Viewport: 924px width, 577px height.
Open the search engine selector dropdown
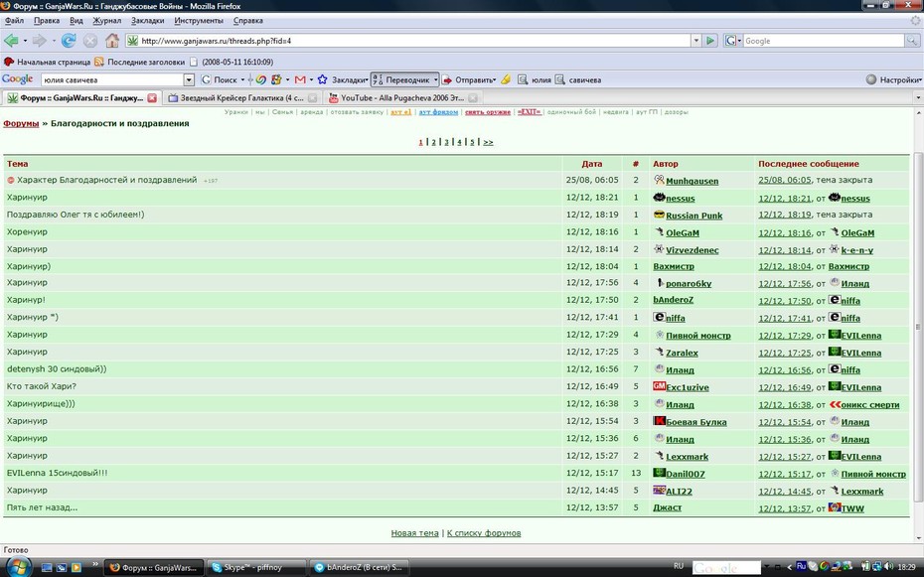pyautogui.click(x=733, y=41)
